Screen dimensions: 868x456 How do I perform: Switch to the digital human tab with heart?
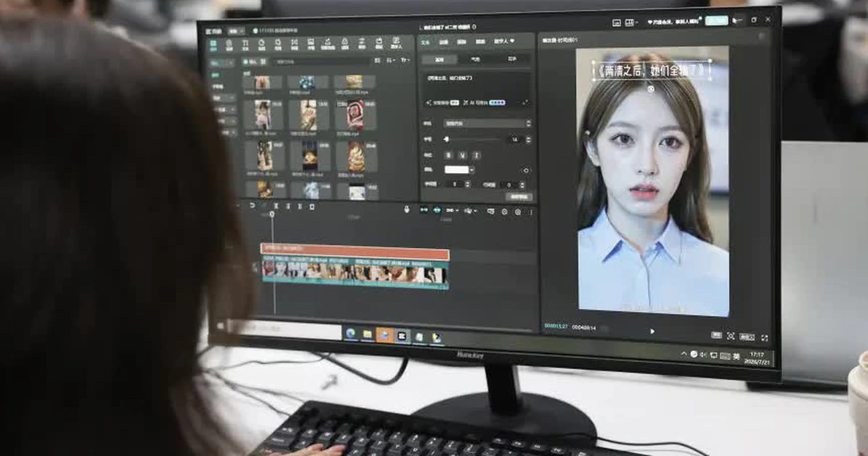(504, 43)
